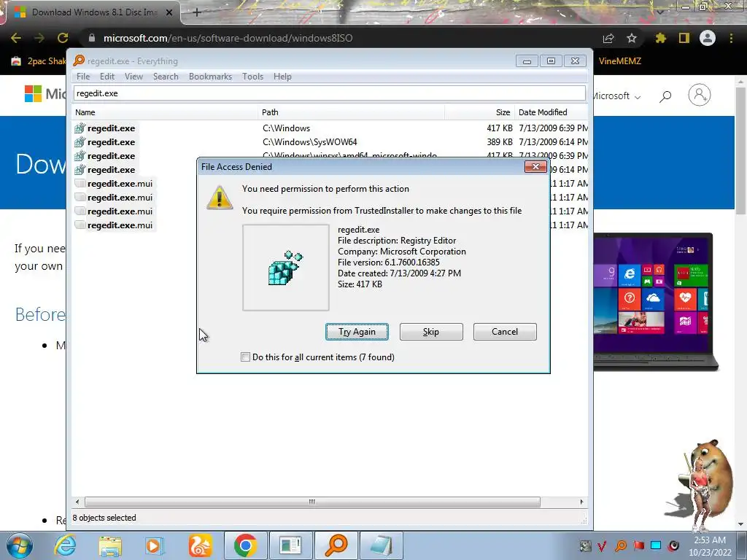747x560 pixels.
Task: Open View menu in Everything
Action: coord(134,76)
